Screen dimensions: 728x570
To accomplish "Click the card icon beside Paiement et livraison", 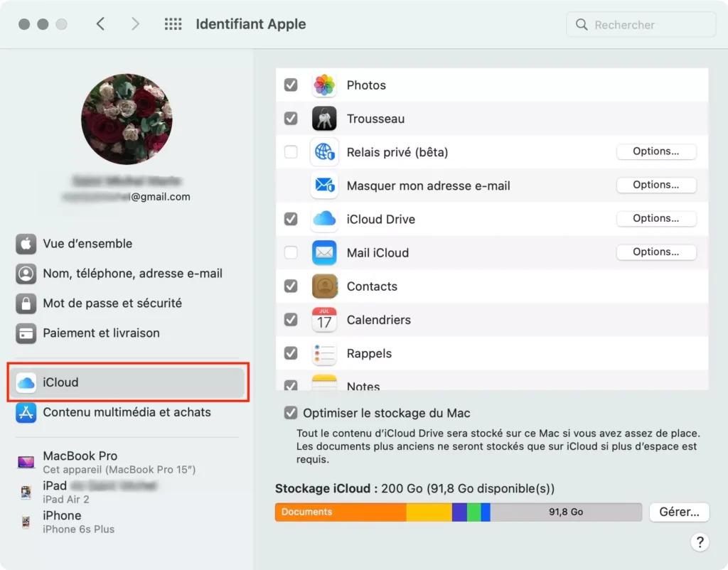I will click(x=26, y=333).
